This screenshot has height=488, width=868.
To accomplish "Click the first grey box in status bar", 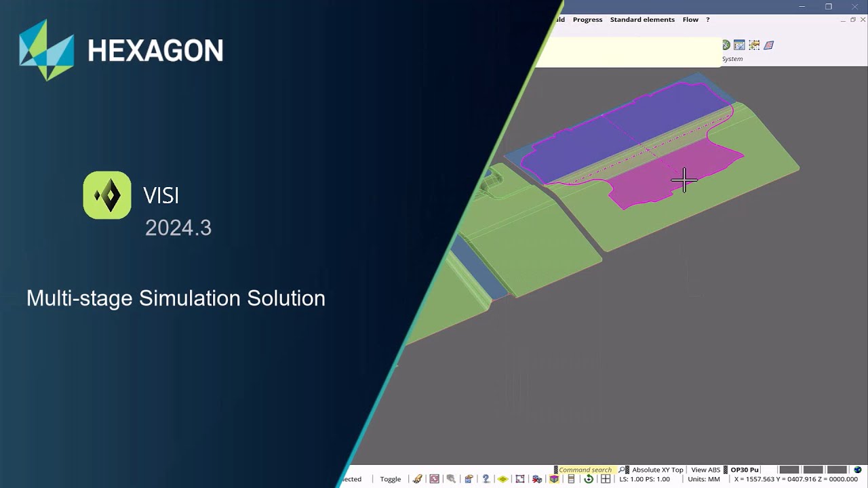I will (789, 470).
